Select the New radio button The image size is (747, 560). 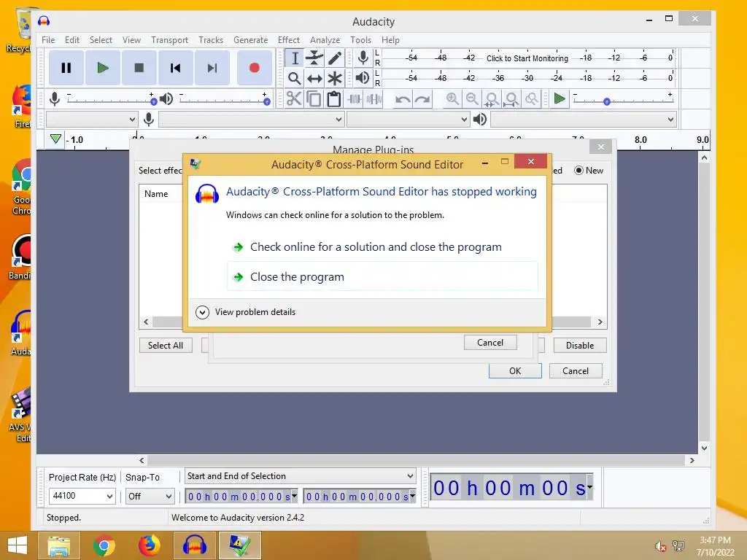(578, 171)
